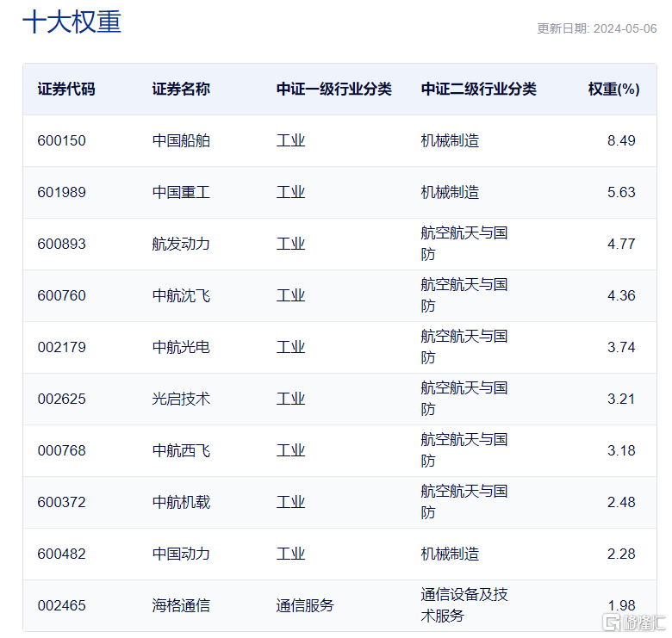The width and height of the screenshot is (672, 638).
Task: Click the weight value 3.21
Action: point(621,399)
